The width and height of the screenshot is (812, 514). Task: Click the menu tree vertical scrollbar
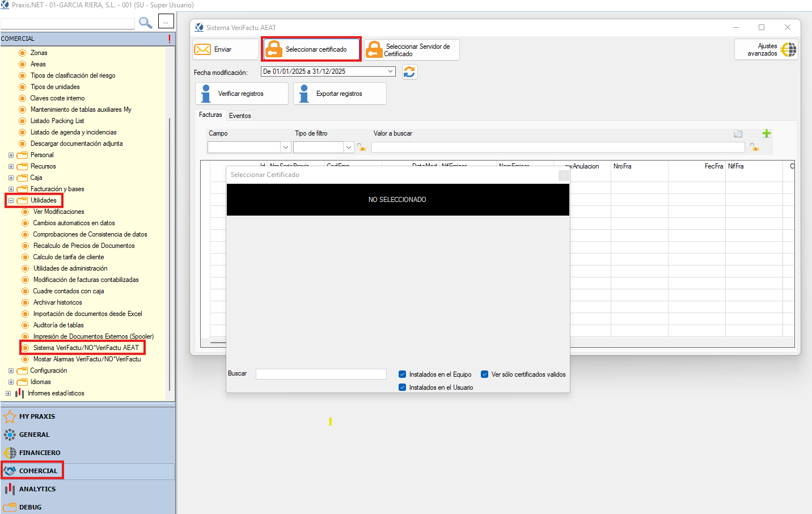coord(170,254)
